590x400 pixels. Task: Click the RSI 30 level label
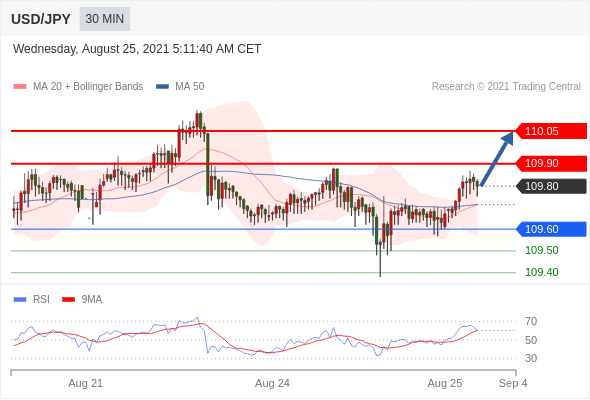click(531, 358)
